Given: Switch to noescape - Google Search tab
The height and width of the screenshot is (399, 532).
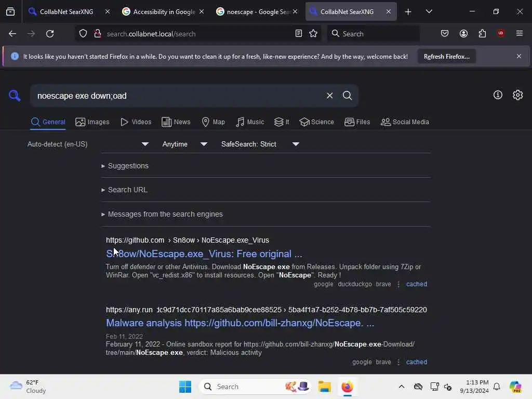Looking at the screenshot, I should [258, 11].
